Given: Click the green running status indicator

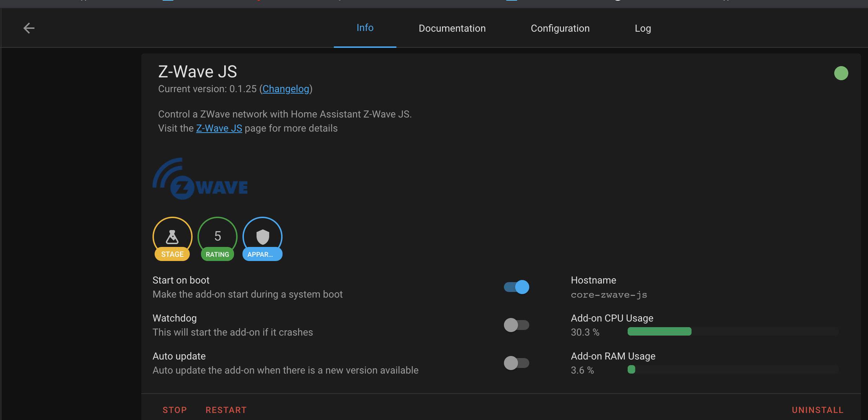Looking at the screenshot, I should (841, 73).
